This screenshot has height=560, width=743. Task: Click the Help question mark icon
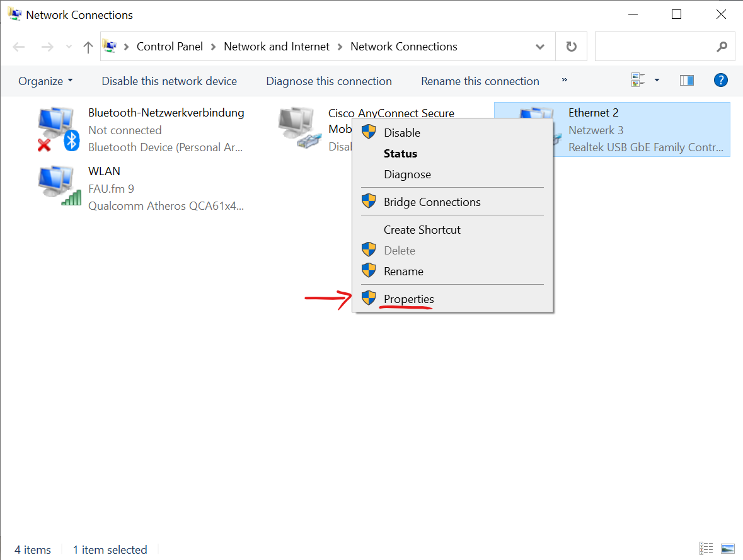(x=720, y=81)
